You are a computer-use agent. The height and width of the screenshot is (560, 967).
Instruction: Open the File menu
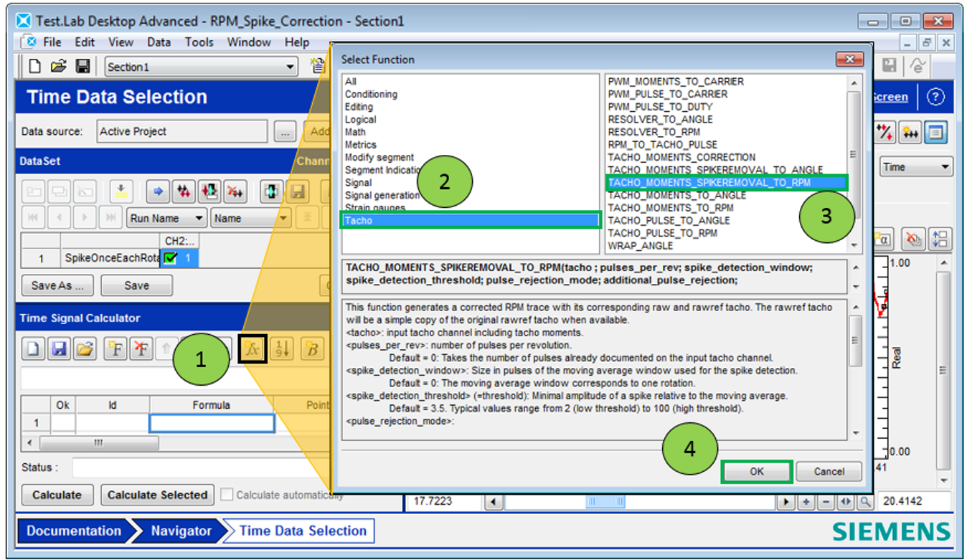click(x=52, y=42)
